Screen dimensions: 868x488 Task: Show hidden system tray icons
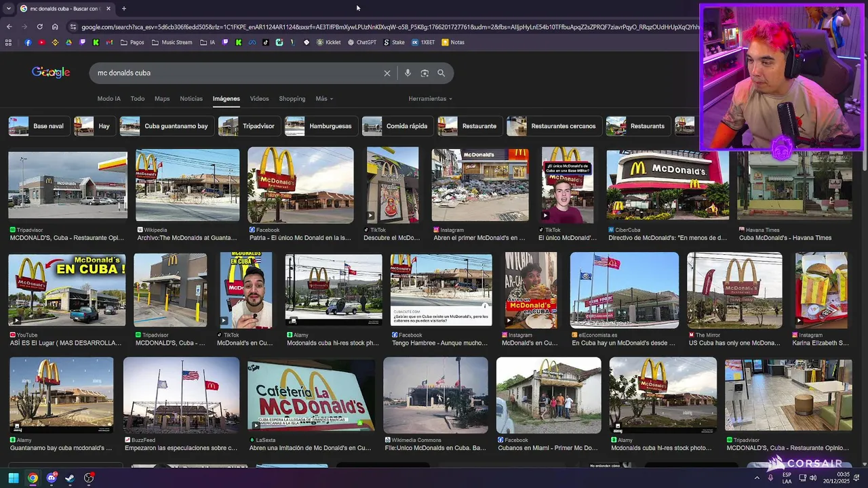pos(757,478)
